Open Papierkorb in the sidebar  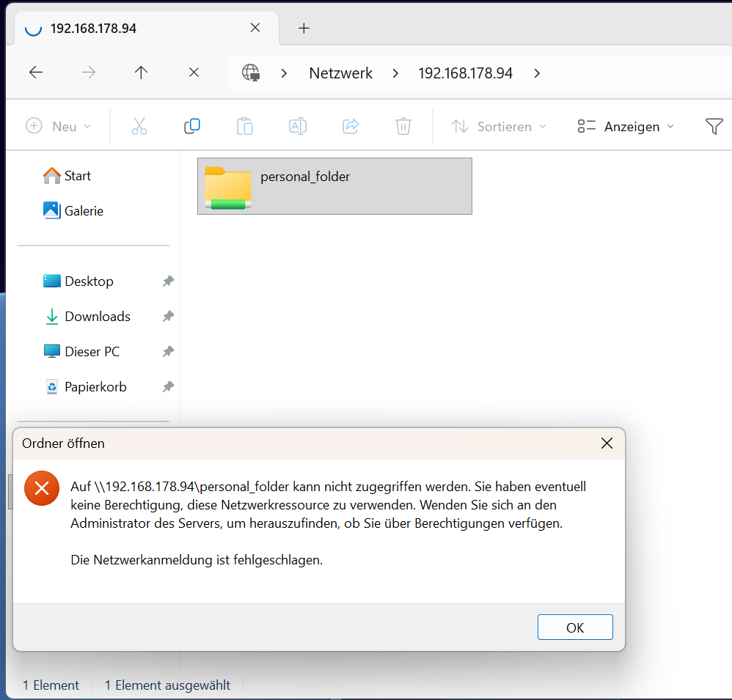[85, 387]
